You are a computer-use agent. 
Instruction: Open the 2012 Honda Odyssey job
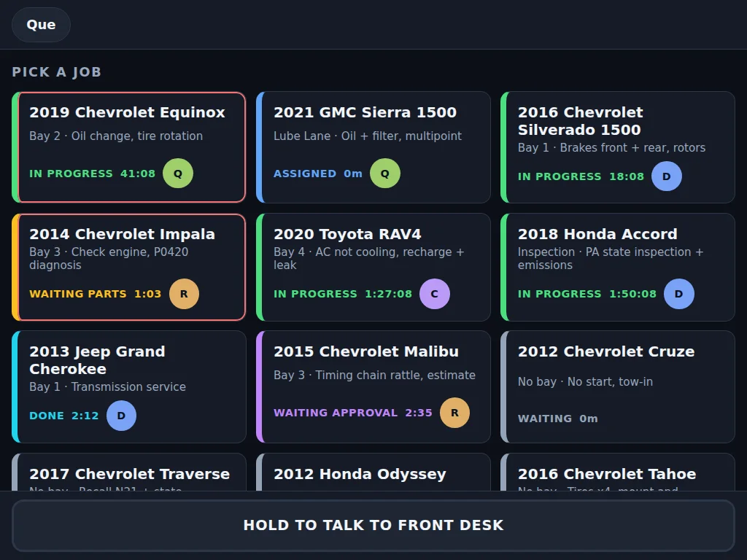pyautogui.click(x=373, y=472)
